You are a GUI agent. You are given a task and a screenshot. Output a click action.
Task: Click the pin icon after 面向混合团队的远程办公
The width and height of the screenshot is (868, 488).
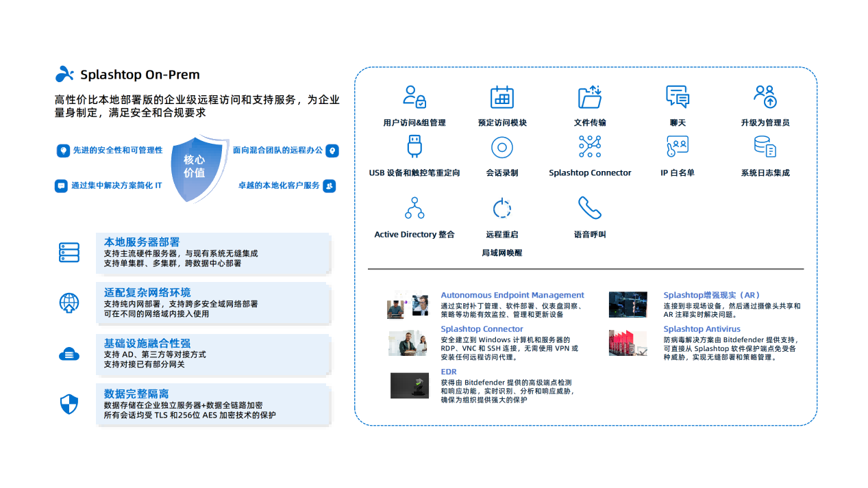(332, 150)
